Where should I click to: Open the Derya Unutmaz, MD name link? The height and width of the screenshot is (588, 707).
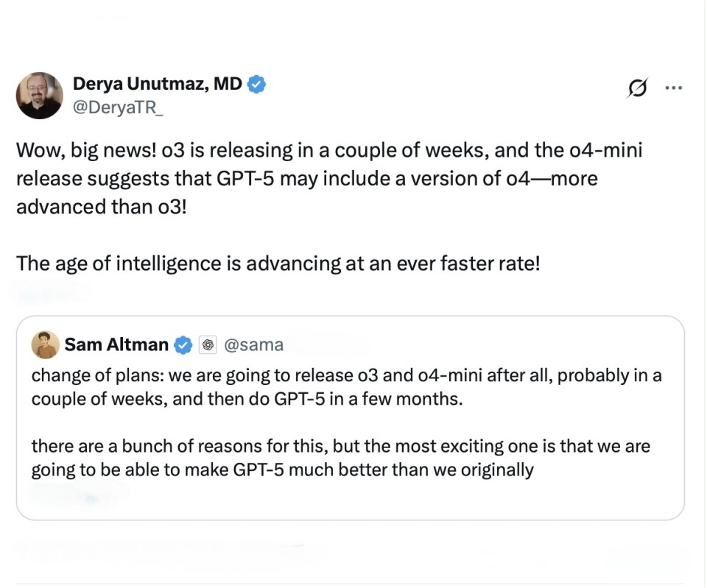coord(157,85)
